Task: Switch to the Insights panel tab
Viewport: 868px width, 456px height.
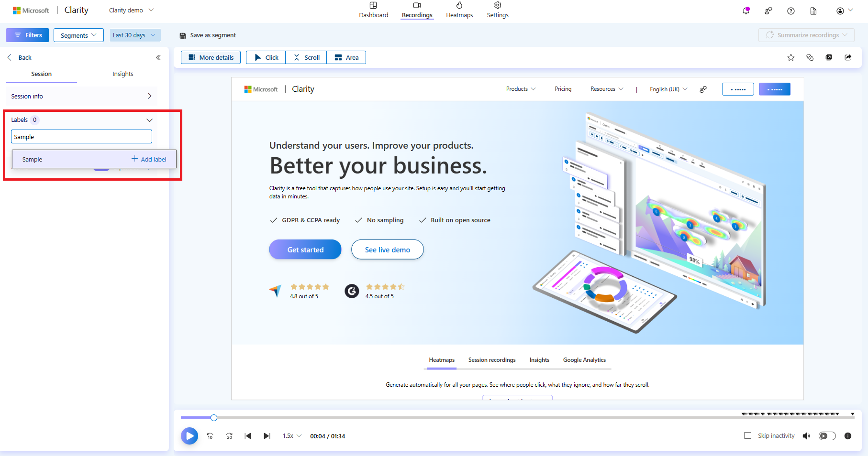Action: [123, 74]
